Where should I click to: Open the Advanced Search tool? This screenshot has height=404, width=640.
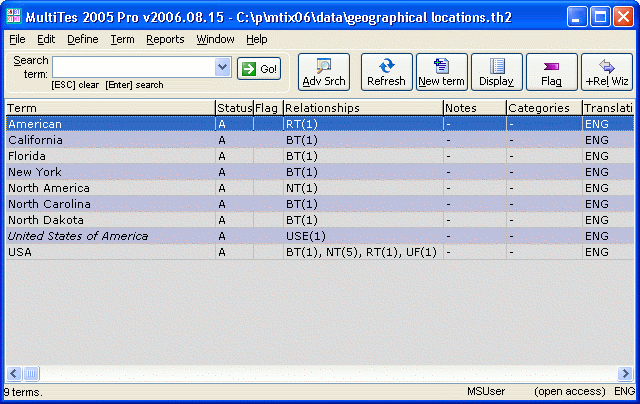click(324, 72)
